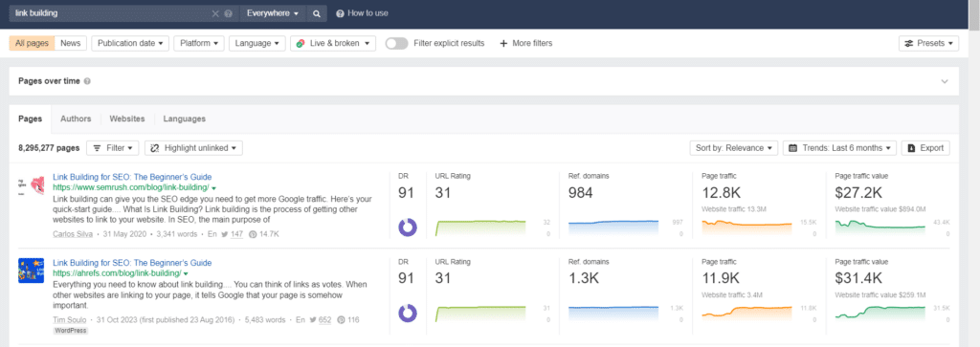
Task: Open the search help question mark icon
Action: pos(228,13)
